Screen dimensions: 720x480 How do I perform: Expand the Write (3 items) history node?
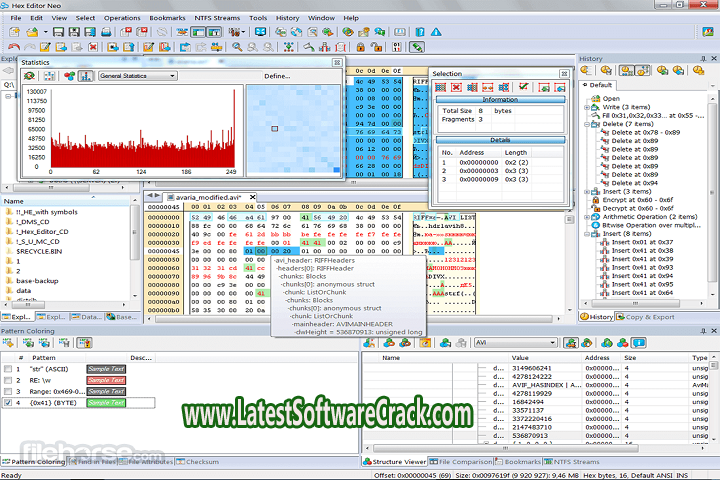point(587,108)
